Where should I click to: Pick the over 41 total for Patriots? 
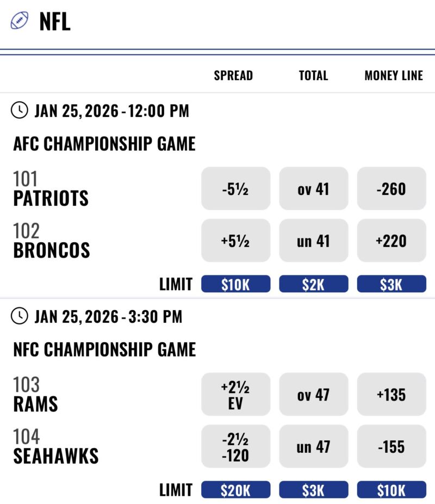313,188
